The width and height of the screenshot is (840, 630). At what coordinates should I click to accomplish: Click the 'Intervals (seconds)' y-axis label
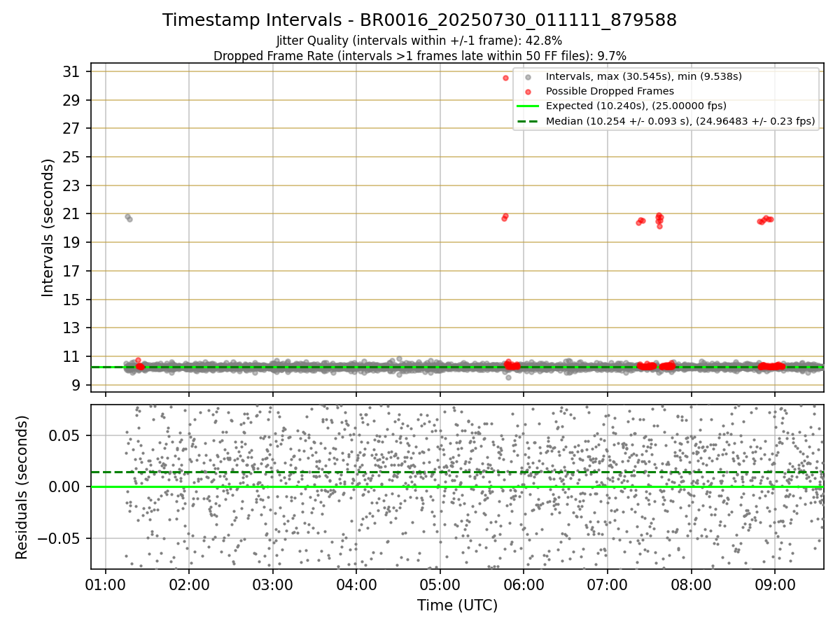pos(48,227)
